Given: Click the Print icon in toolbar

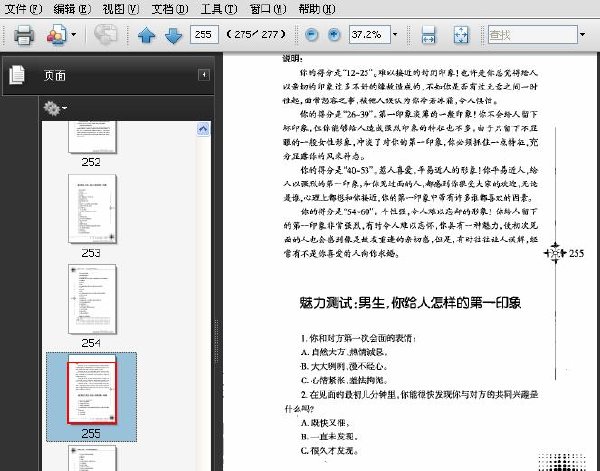Looking at the screenshot, I should 24,35.
